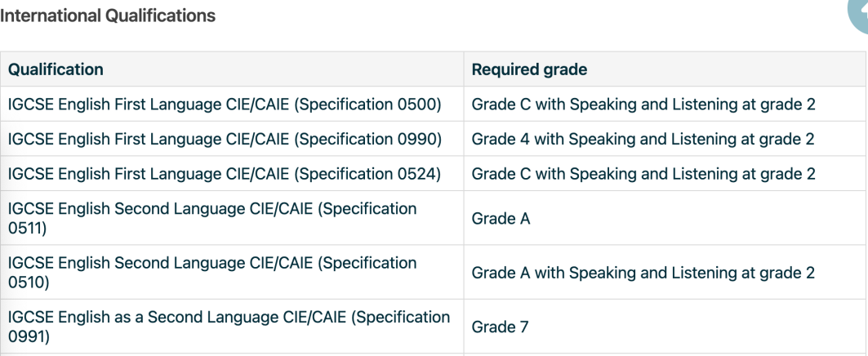Viewport: 868px width, 356px height.
Task: Click the Grade C requirement for 0524
Action: tap(665, 174)
